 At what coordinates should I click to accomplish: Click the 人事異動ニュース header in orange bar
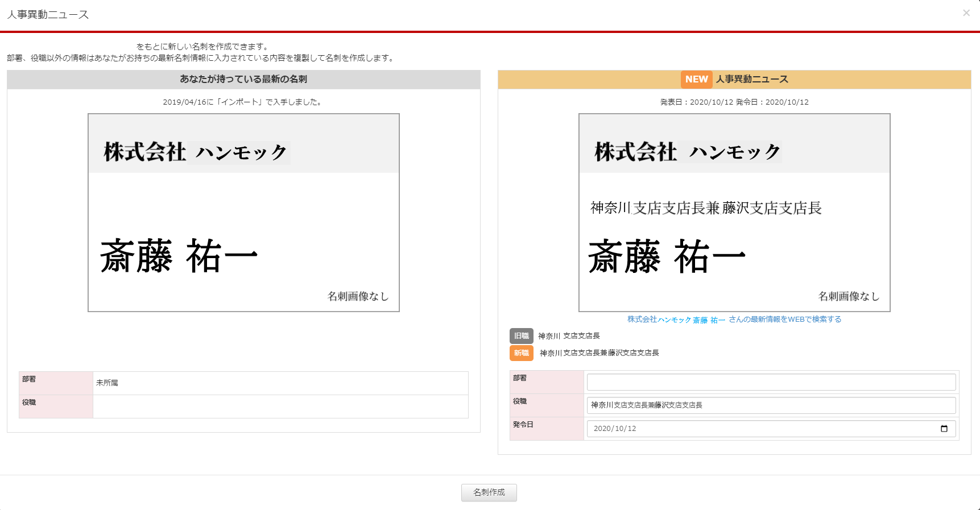click(x=751, y=80)
